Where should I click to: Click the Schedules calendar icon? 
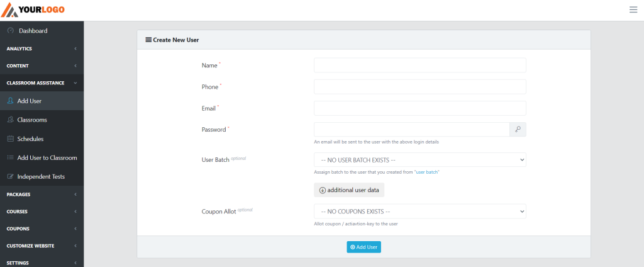[x=11, y=139]
